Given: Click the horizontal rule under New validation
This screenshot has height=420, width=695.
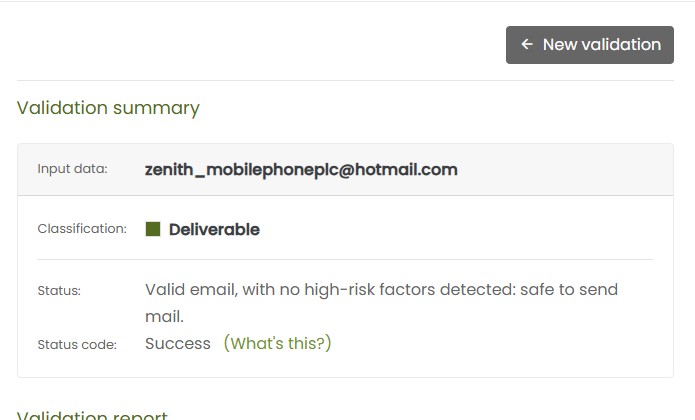Looking at the screenshot, I should 345,80.
